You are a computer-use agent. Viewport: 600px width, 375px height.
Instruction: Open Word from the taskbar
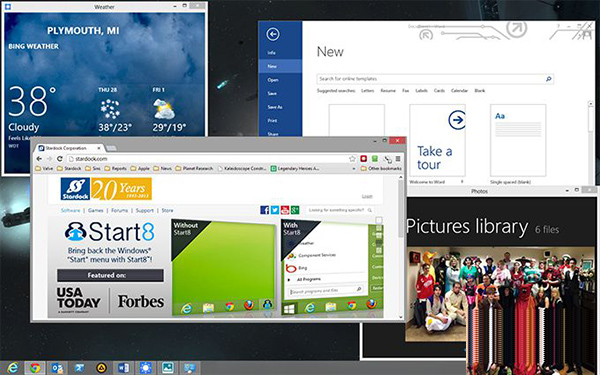[123, 368]
